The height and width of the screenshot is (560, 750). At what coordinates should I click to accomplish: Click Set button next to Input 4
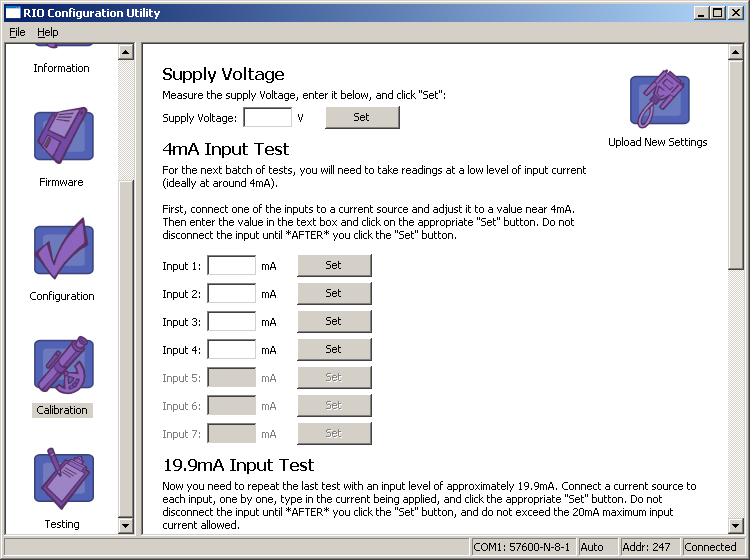334,350
